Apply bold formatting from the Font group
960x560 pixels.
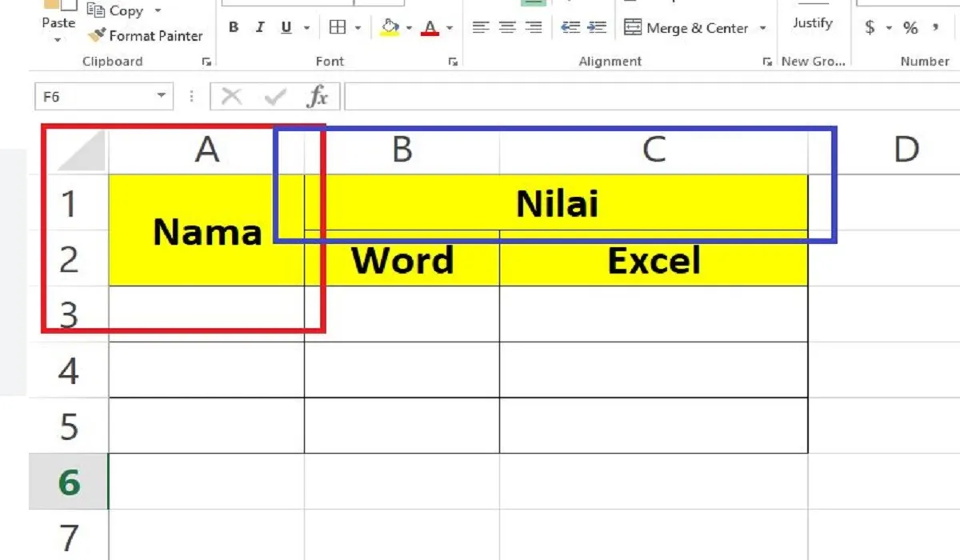(x=234, y=26)
